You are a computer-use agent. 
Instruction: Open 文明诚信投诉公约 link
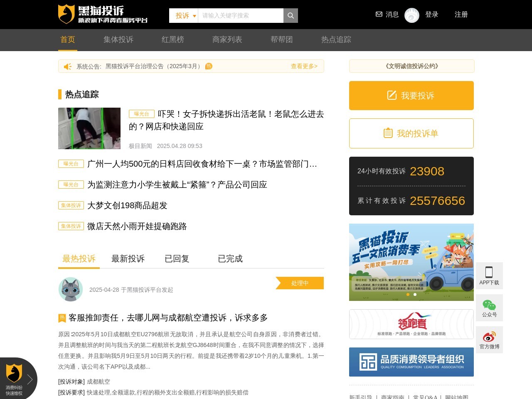[412, 66]
